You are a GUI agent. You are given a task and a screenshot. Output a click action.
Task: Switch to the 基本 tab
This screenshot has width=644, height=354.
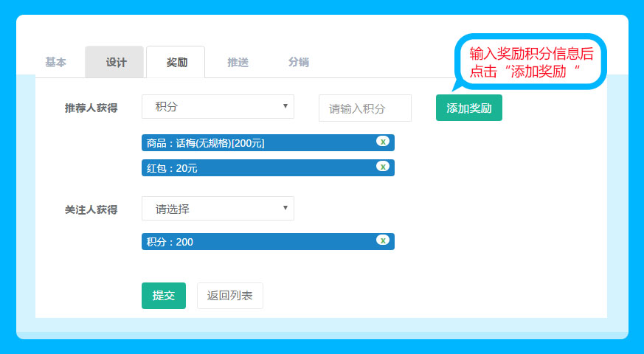click(55, 63)
